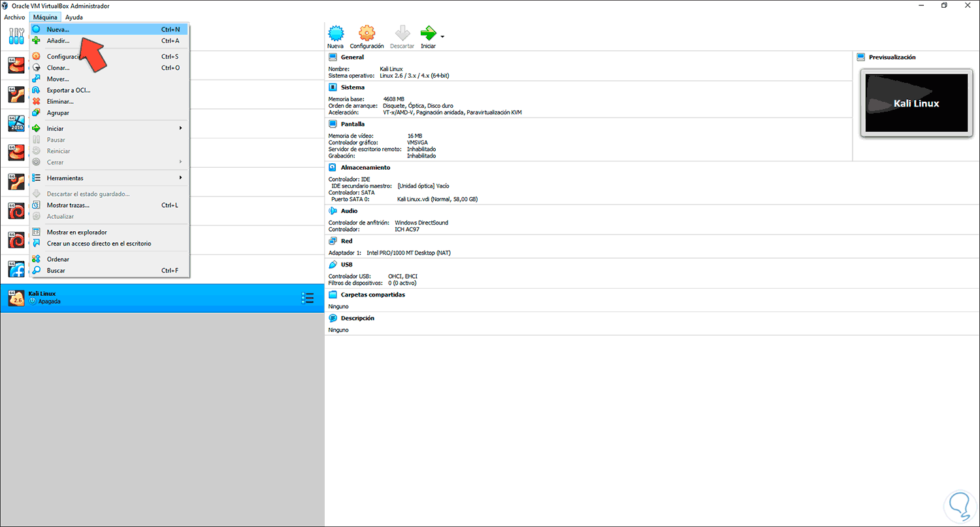This screenshot has height=527, width=980.
Task: Open the Iniciar toolbar dropdown arrow
Action: (x=442, y=36)
